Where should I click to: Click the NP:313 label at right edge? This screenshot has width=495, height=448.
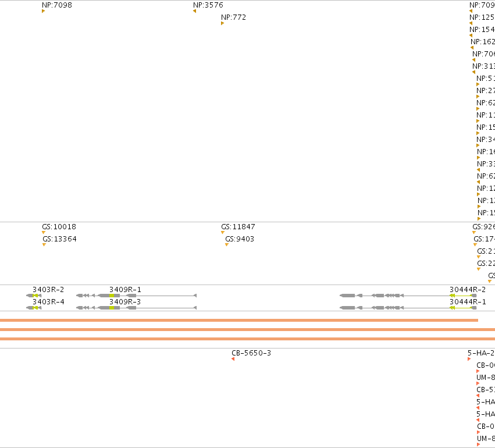[x=483, y=66]
